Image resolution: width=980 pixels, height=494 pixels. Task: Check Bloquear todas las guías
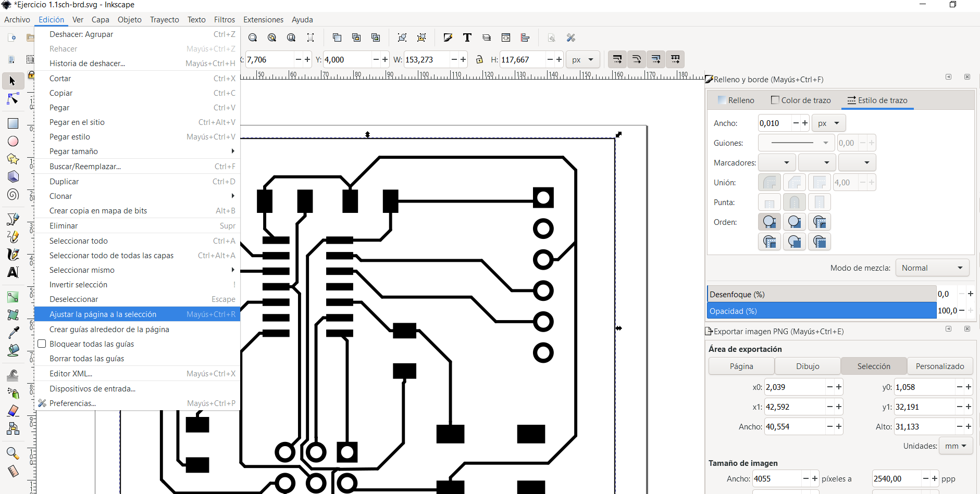[42, 344]
